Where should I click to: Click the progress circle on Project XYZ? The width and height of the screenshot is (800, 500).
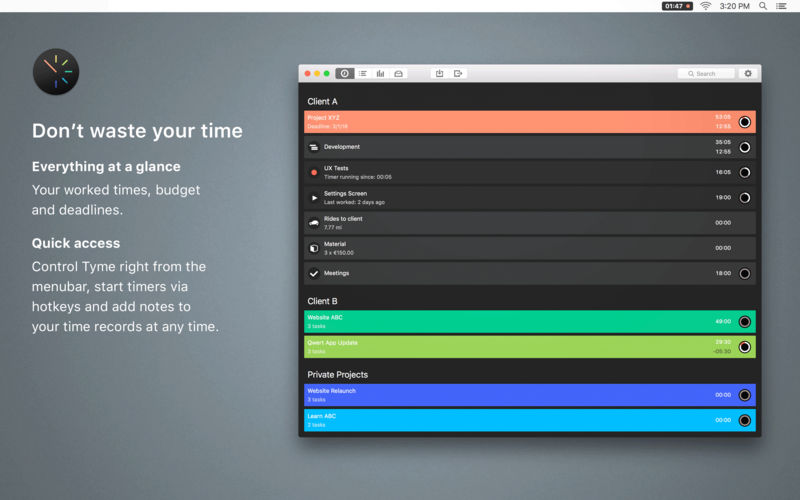tap(745, 122)
